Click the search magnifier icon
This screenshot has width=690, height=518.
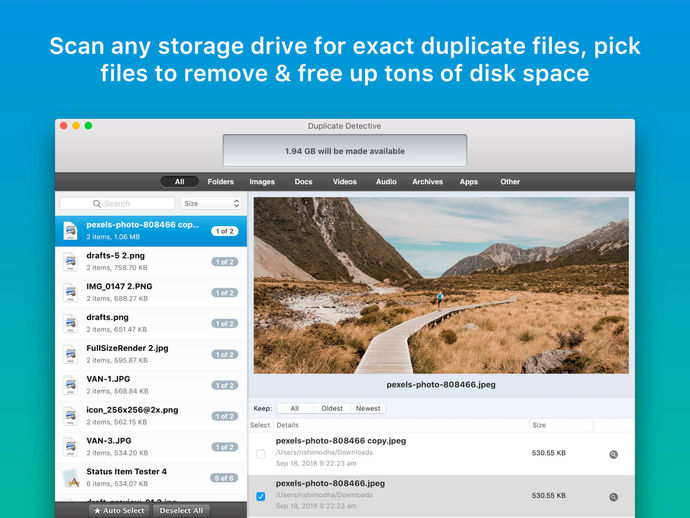pyautogui.click(x=97, y=203)
